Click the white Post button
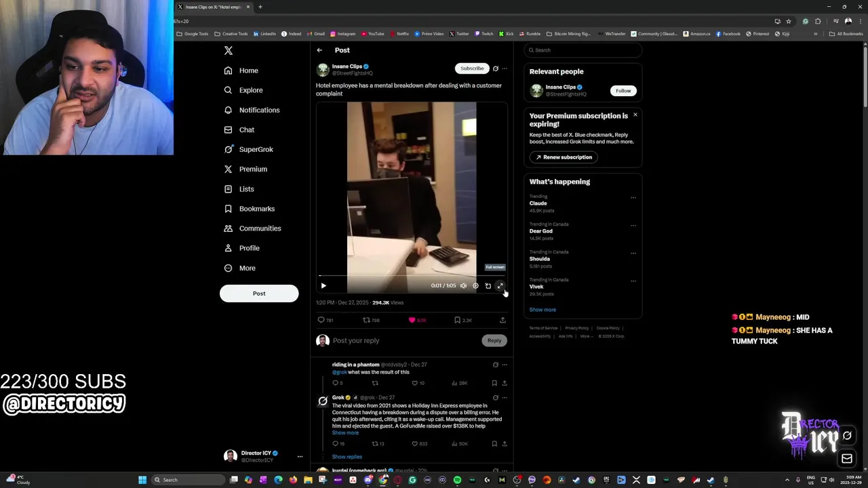 [x=259, y=293]
